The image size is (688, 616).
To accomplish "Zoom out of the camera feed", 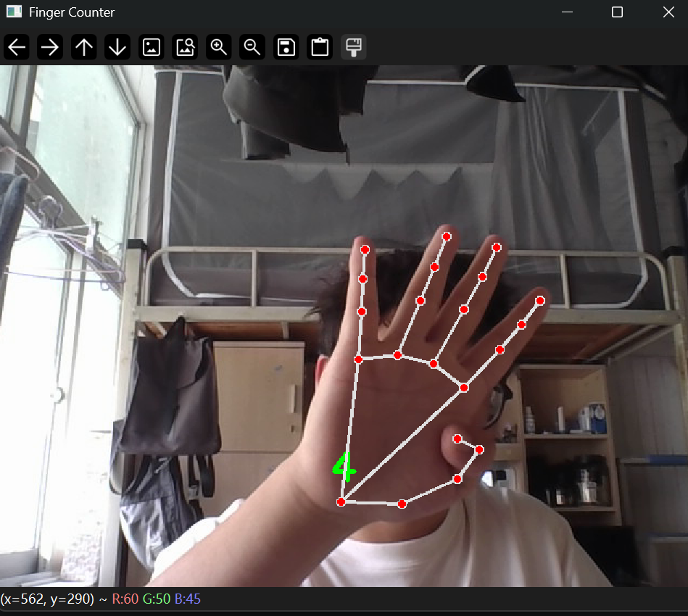I will [252, 47].
